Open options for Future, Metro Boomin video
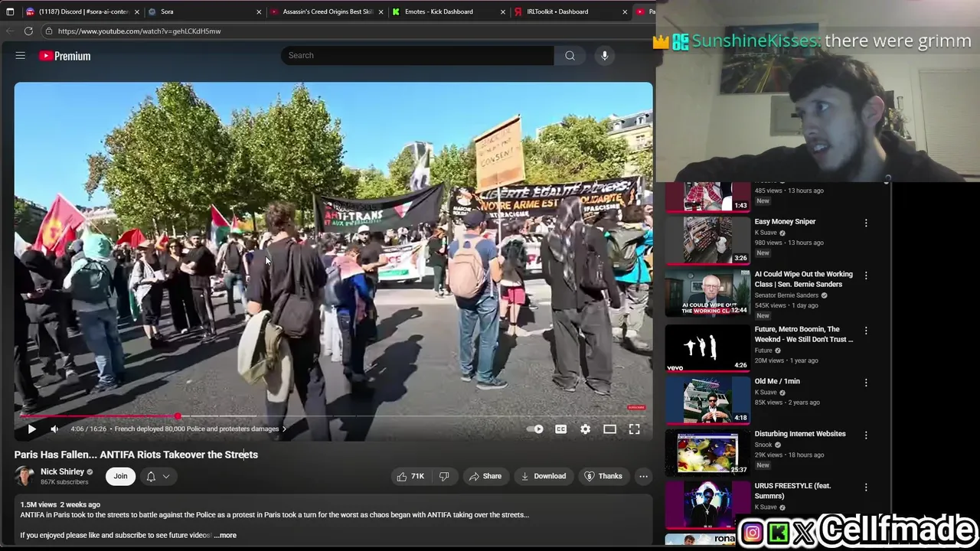980x551 pixels. pyautogui.click(x=866, y=331)
